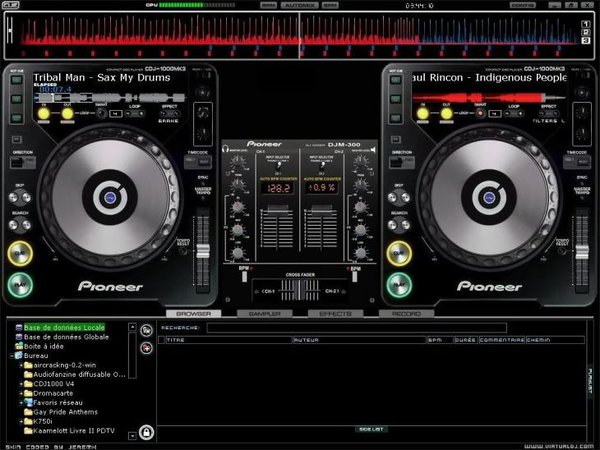Click the folder tree scroll-down arrow
The width and height of the screenshot is (600, 450).
tap(132, 435)
